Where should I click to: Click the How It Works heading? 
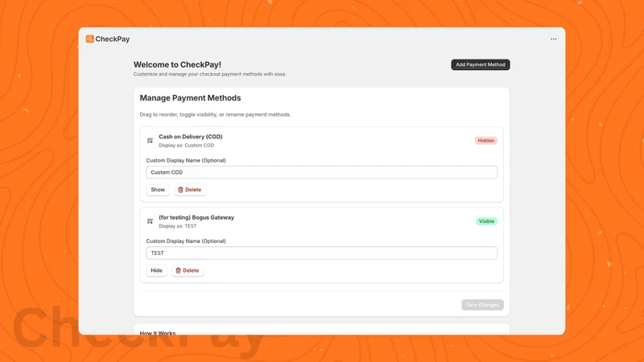pyautogui.click(x=158, y=333)
